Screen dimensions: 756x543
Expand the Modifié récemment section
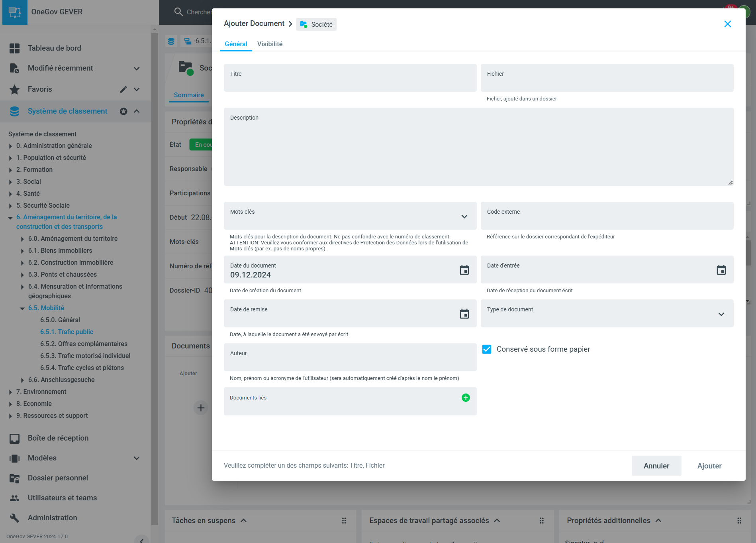coord(137,69)
